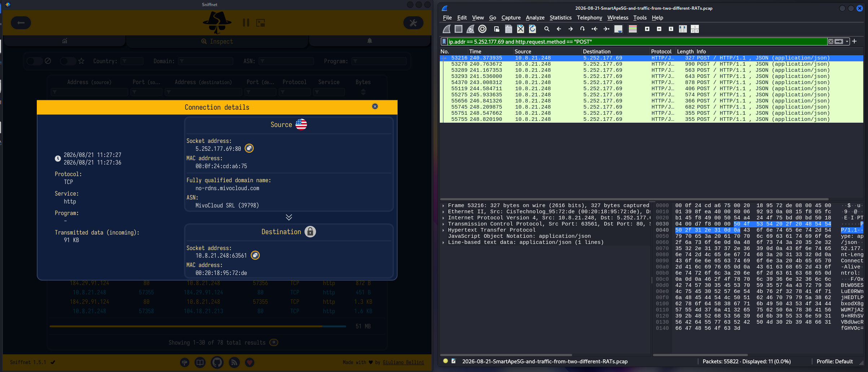The width and height of the screenshot is (868, 372).
Task: Add a display filter button with plus
Action: pyautogui.click(x=854, y=41)
